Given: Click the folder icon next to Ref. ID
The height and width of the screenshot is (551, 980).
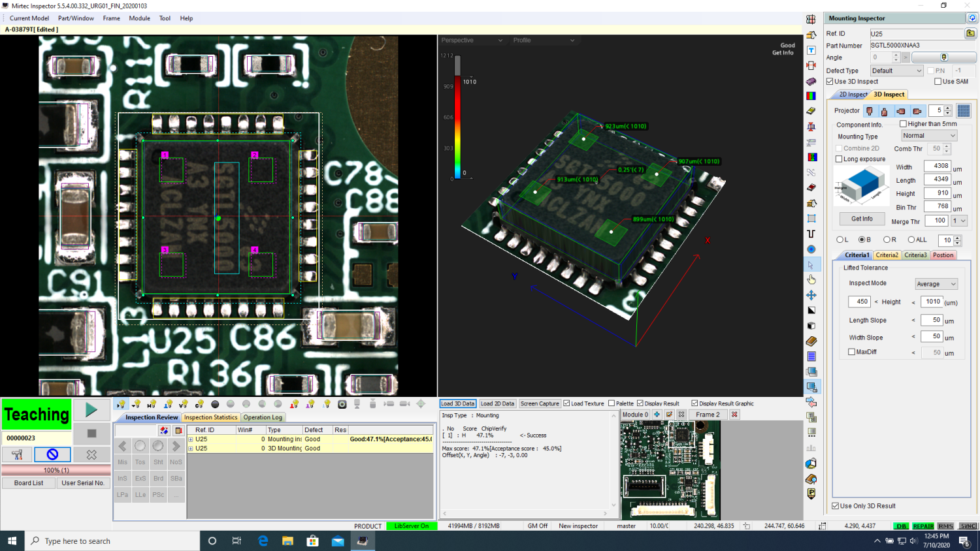Looking at the screenshot, I should [x=971, y=33].
